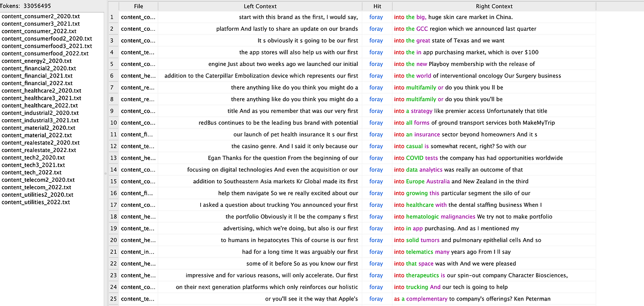Select content_financial_2021.txt file
This screenshot has width=644, height=306.
(x=37, y=75)
